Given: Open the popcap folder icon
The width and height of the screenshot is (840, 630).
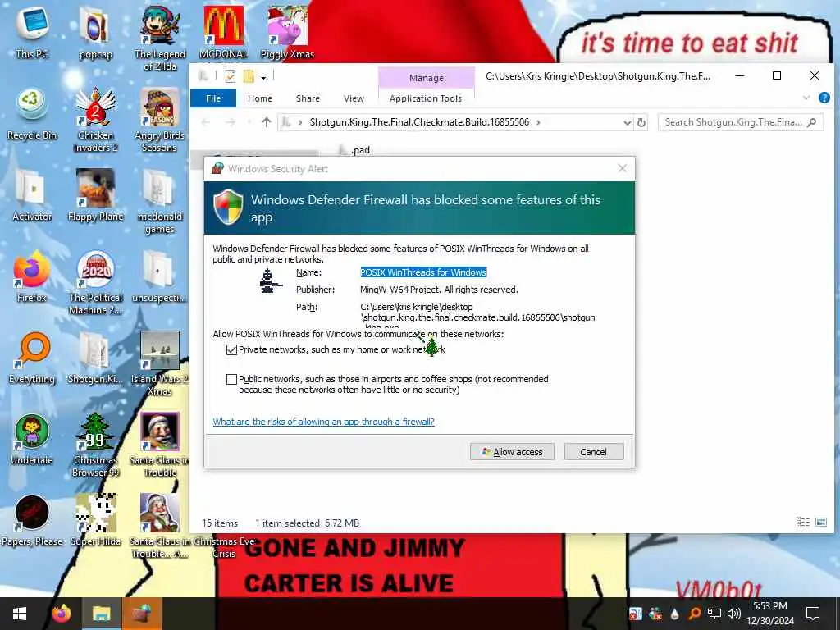Looking at the screenshot, I should [95, 30].
